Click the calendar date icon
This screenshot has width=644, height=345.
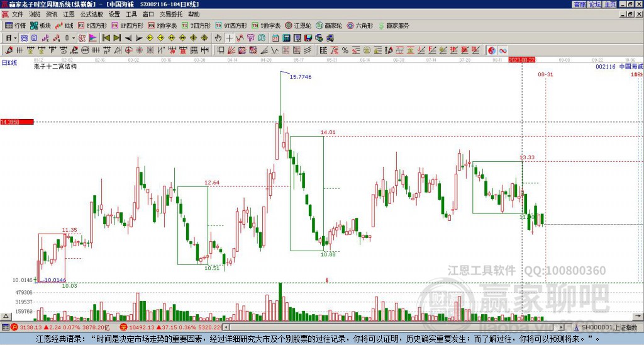(x=275, y=38)
